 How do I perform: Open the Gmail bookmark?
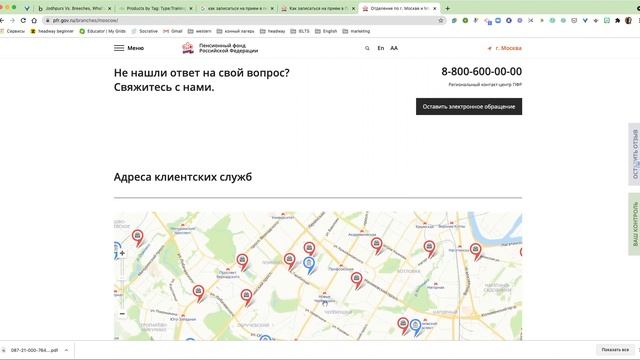pos(173,31)
